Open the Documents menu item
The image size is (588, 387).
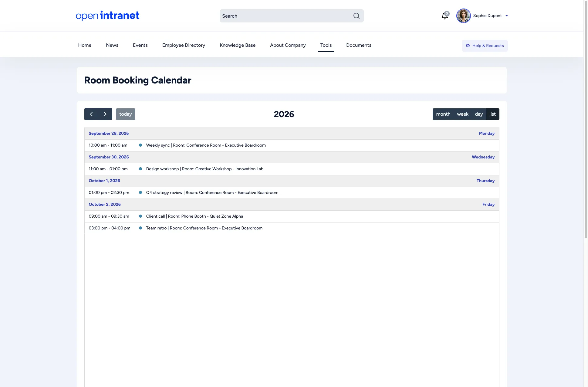(359, 45)
